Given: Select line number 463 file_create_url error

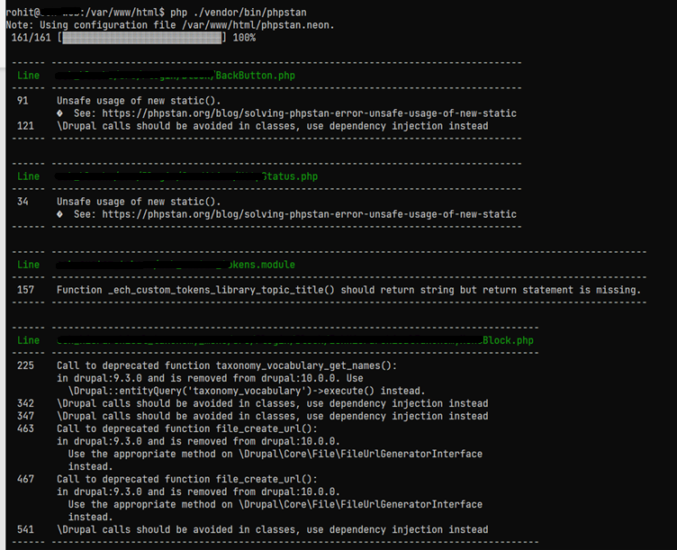Looking at the screenshot, I should tap(25, 428).
